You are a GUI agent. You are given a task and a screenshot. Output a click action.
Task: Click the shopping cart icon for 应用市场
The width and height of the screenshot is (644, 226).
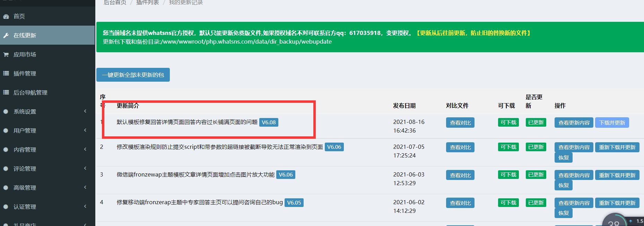click(x=6, y=54)
